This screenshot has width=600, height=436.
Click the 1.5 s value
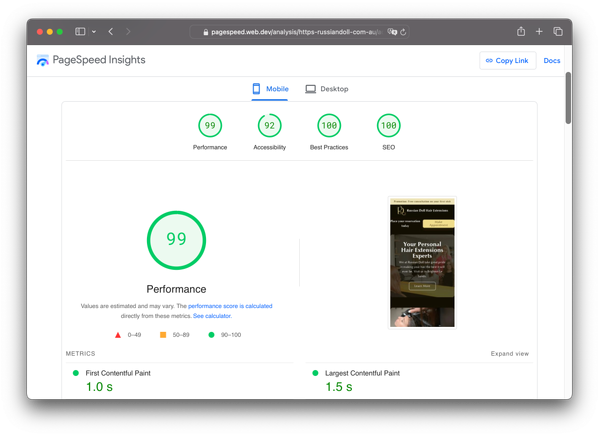tap(339, 387)
